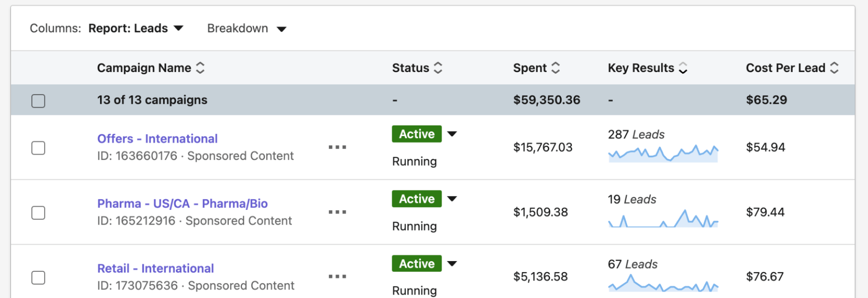Select all 13 campaigns checkbox
Screen dimensions: 868x298
pyautogui.click(x=38, y=101)
